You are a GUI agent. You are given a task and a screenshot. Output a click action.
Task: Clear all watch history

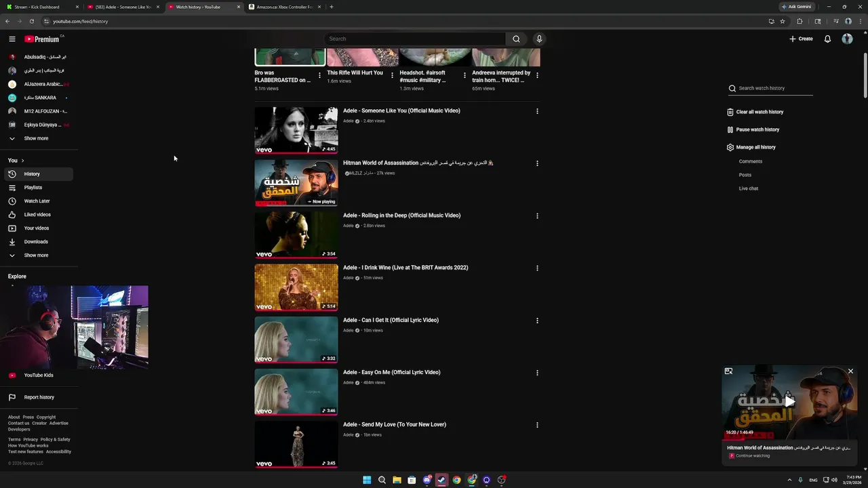tap(755, 112)
